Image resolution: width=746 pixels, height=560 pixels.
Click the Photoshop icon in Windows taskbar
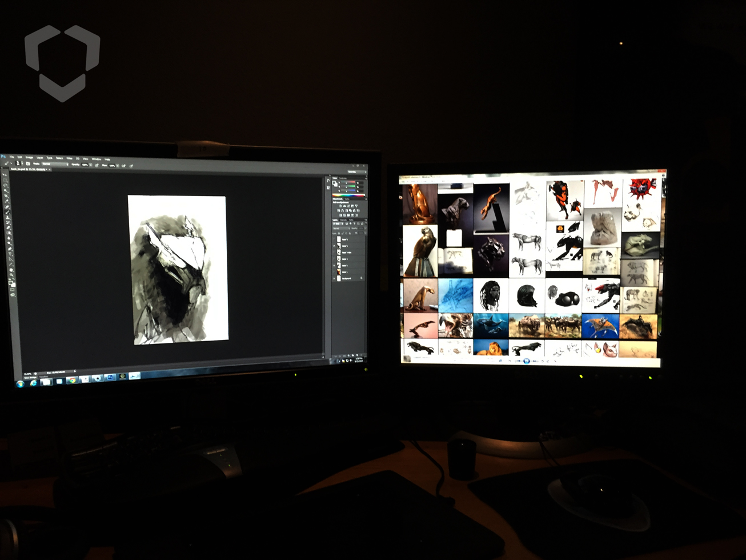(x=110, y=377)
